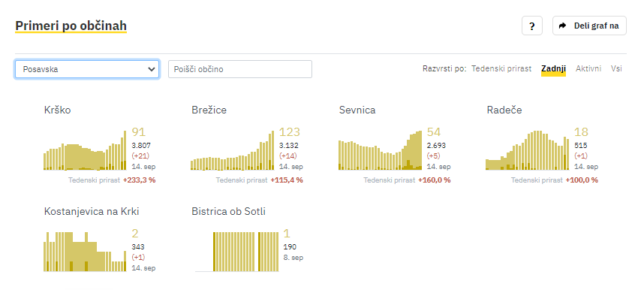This screenshot has width=644, height=290.
Task: Click the share arrow icon
Action: (562, 26)
